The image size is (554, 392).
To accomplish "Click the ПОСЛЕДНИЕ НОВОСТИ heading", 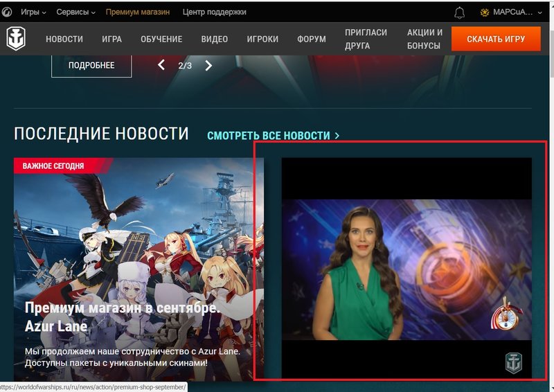I will point(101,134).
